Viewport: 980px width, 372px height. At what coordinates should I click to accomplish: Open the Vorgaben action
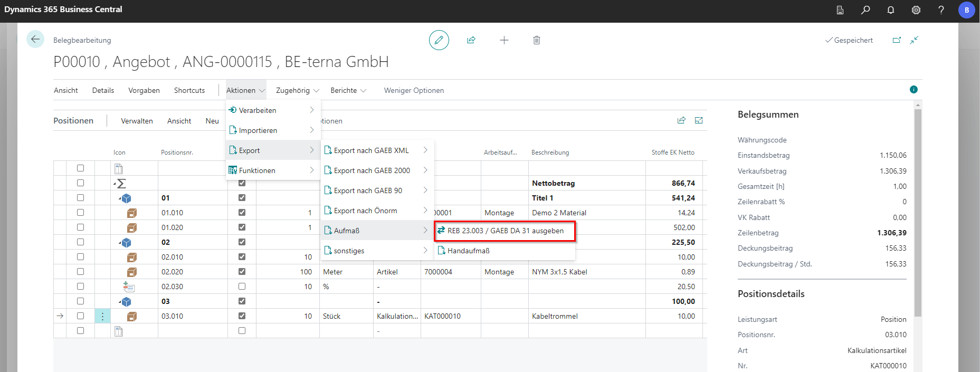(144, 90)
